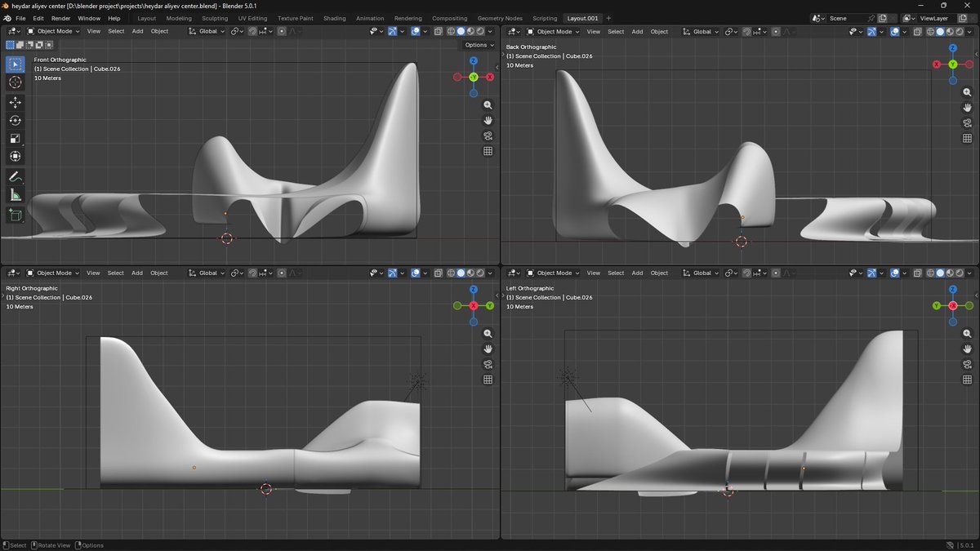Click the Blender logo menu icon
The image size is (980, 551).
click(x=7, y=18)
